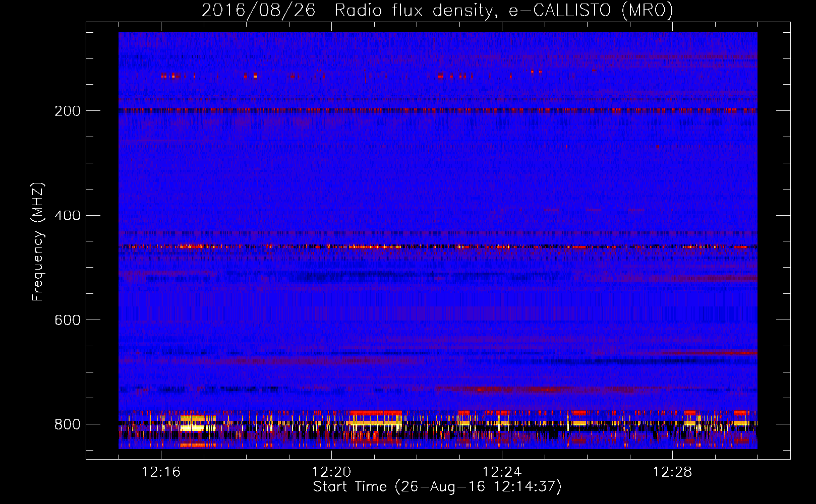This screenshot has height=504, width=816.
Task: Click the '12:28' time tick label
Action: click(x=672, y=472)
